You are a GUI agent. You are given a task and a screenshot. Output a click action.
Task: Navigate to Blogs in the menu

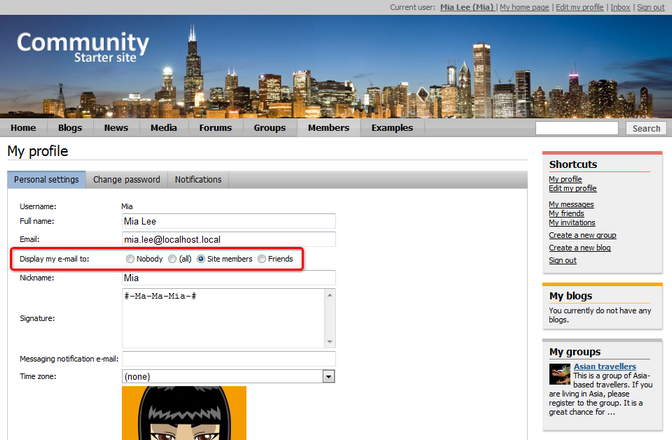click(x=70, y=128)
